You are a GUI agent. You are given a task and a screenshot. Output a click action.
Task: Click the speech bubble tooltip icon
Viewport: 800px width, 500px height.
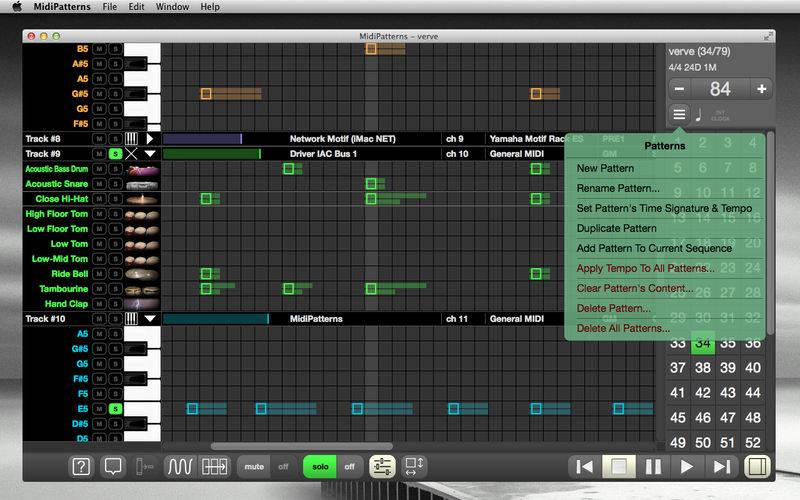[x=113, y=466]
